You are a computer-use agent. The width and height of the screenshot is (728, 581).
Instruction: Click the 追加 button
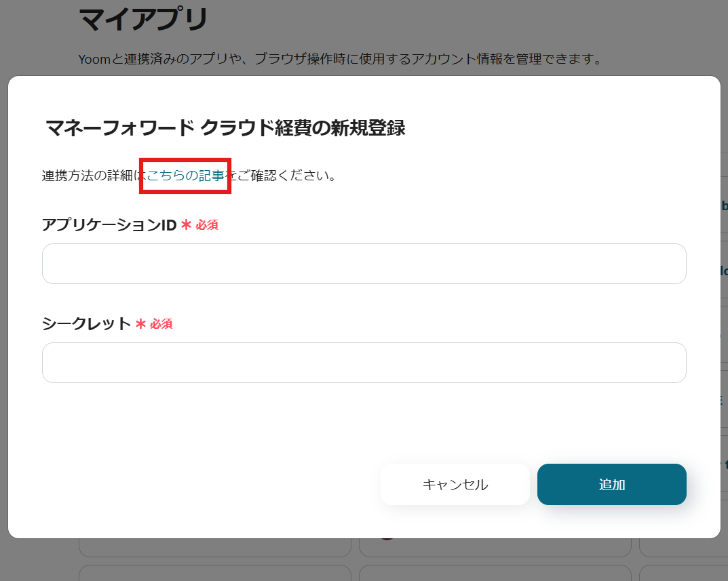(x=611, y=485)
